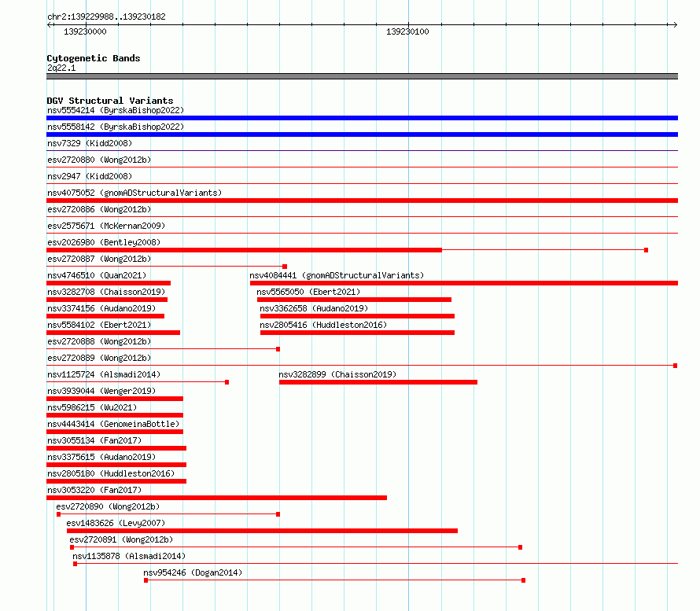700x611 pixels.
Task: Open nsv4443414 (GenomeinaBottle) variant
Action: point(113,424)
